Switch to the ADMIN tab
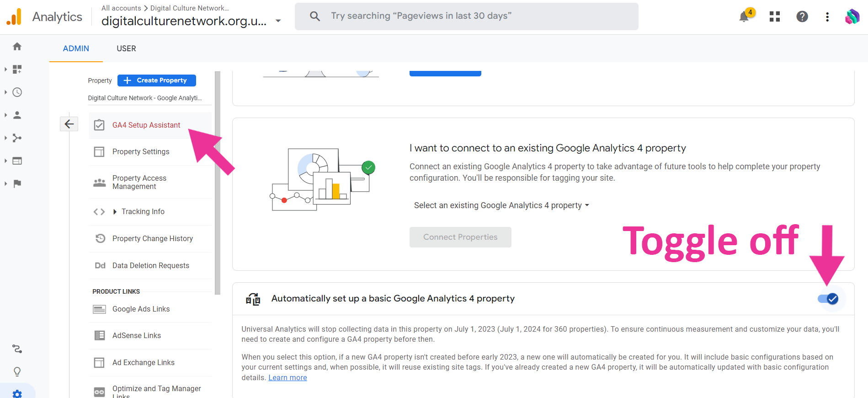The width and height of the screenshot is (868, 398). coord(76,48)
